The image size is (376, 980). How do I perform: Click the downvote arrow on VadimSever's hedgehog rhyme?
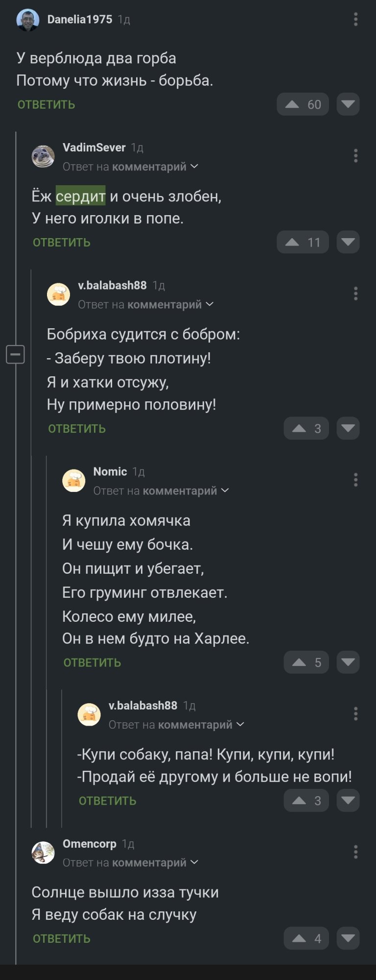pyautogui.click(x=348, y=242)
